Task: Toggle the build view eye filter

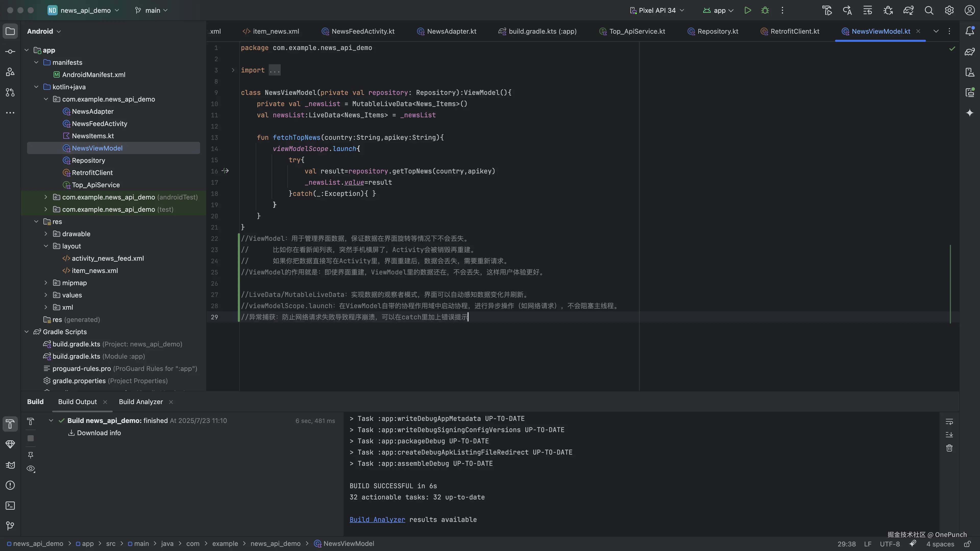Action: pyautogui.click(x=31, y=469)
